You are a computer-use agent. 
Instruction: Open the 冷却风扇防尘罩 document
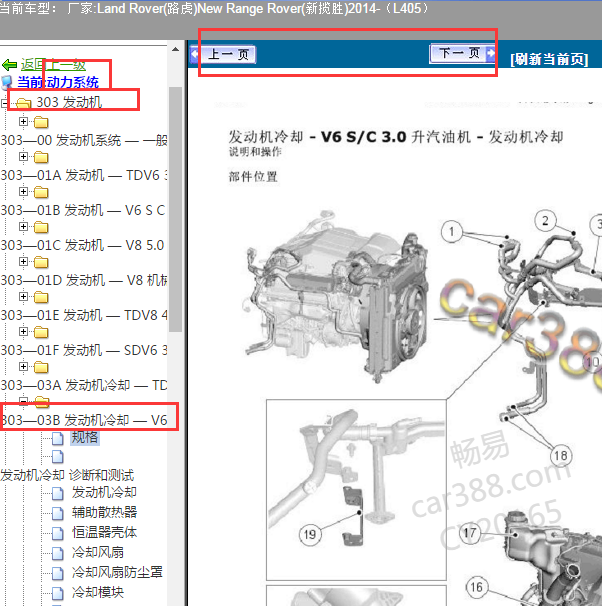pos(117,572)
